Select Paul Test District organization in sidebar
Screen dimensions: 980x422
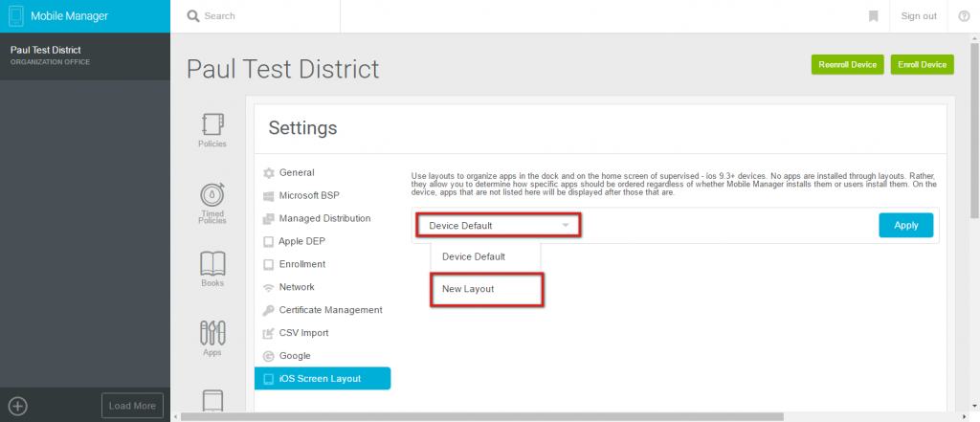85,56
